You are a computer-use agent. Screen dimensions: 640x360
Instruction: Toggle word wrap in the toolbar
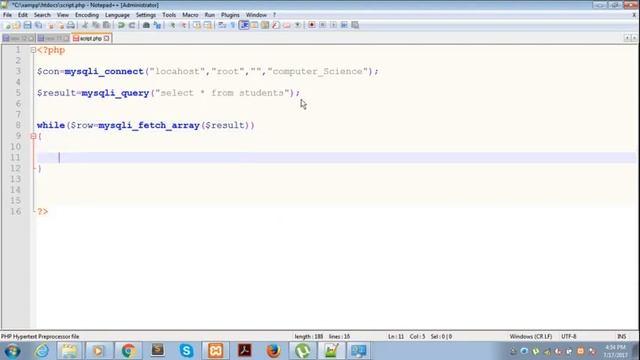click(x=222, y=25)
